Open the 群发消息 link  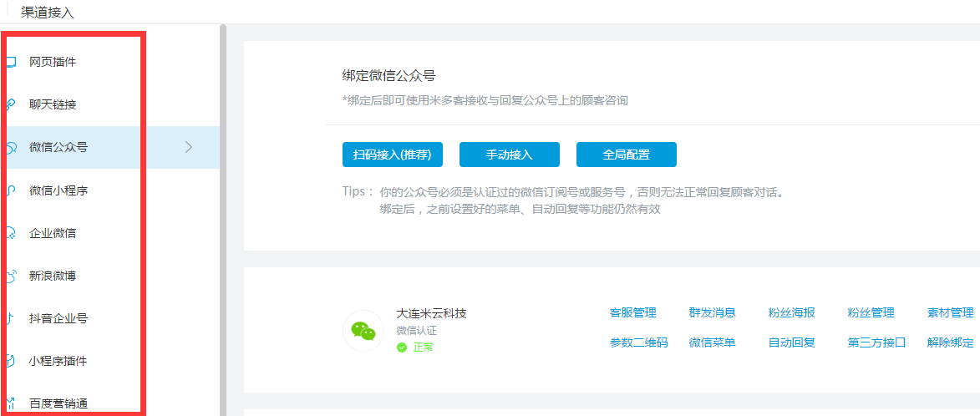(x=712, y=312)
